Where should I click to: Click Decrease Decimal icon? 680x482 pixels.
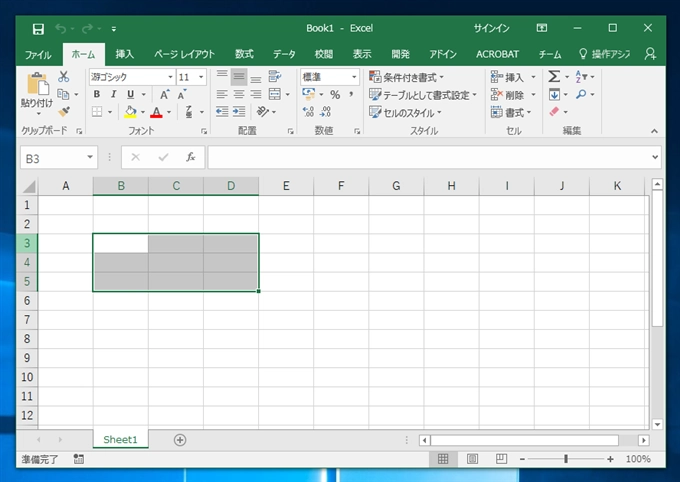click(325, 111)
